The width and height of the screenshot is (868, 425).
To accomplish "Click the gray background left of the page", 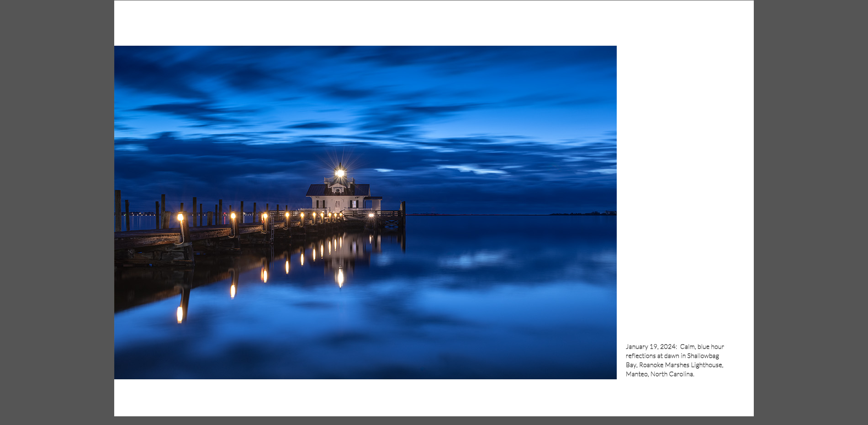I will click(x=57, y=212).
